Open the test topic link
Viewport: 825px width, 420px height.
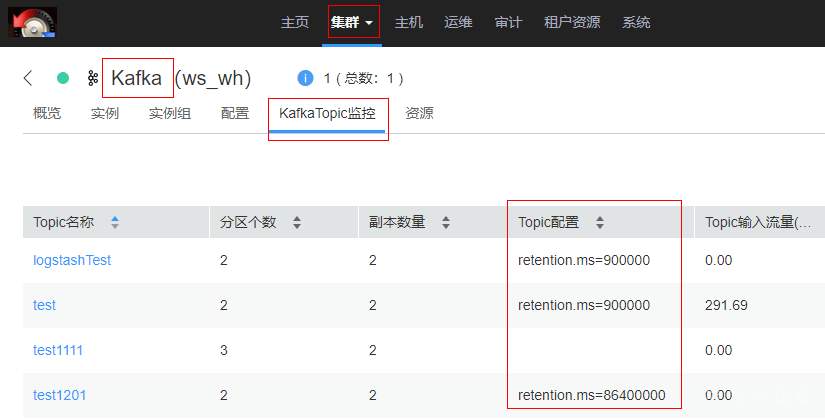(x=44, y=305)
